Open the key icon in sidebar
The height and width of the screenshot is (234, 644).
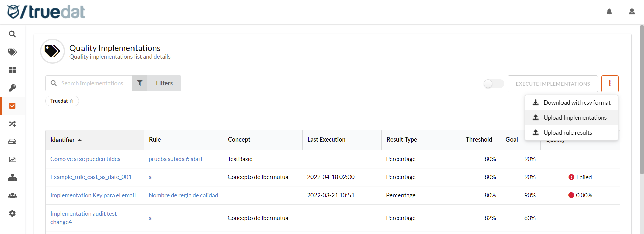click(x=12, y=88)
